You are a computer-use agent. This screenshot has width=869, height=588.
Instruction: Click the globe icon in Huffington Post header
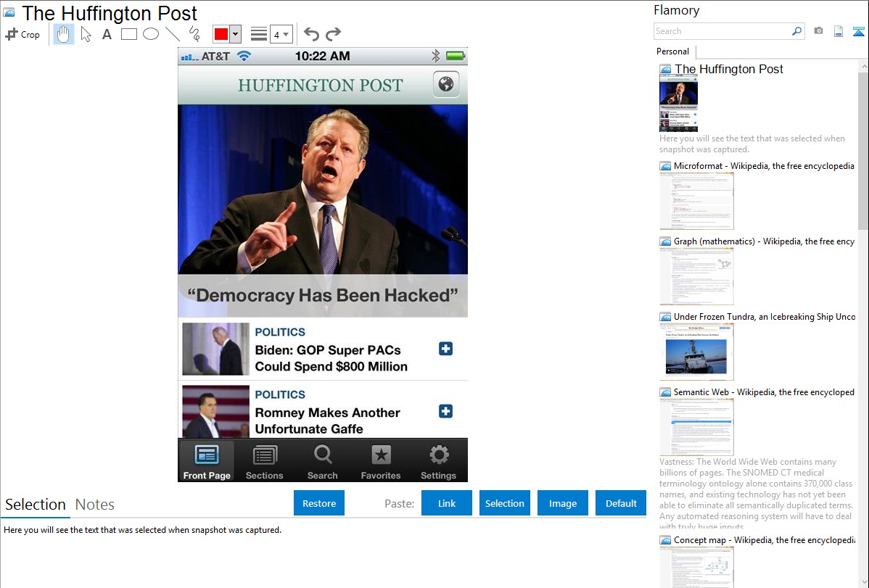tap(446, 84)
